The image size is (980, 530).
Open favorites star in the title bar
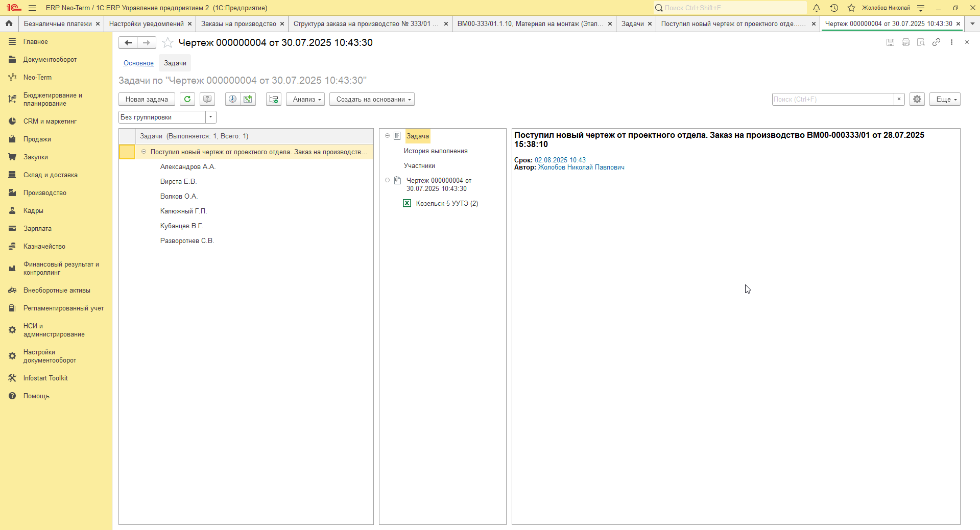(x=851, y=8)
